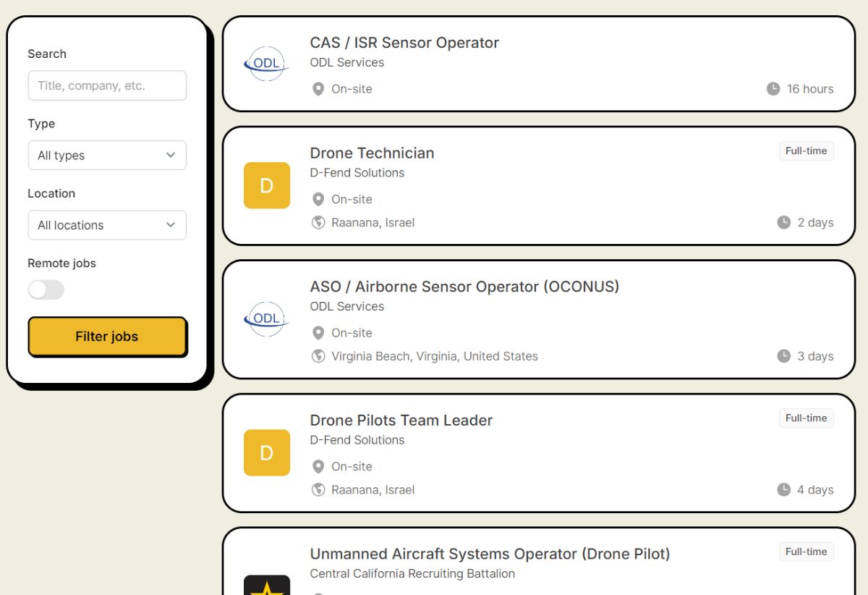
Task: Click the Search label in filter panel
Action: click(x=47, y=54)
